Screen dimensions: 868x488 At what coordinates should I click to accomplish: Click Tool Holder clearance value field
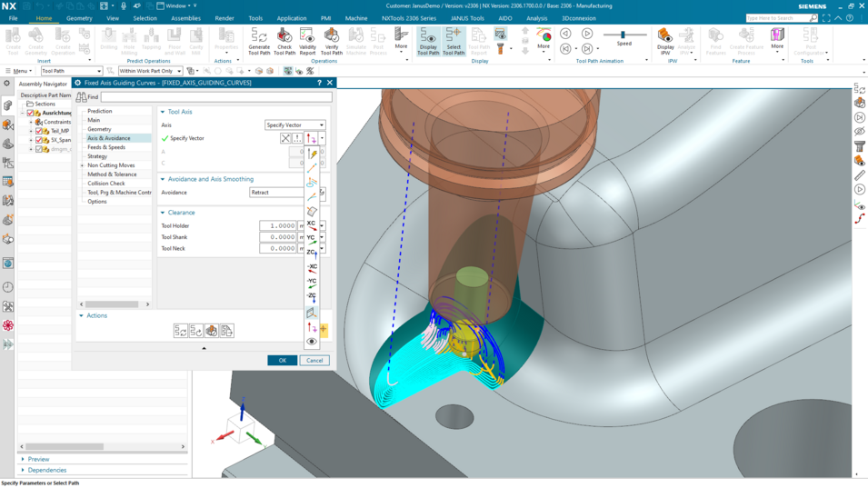(x=278, y=225)
